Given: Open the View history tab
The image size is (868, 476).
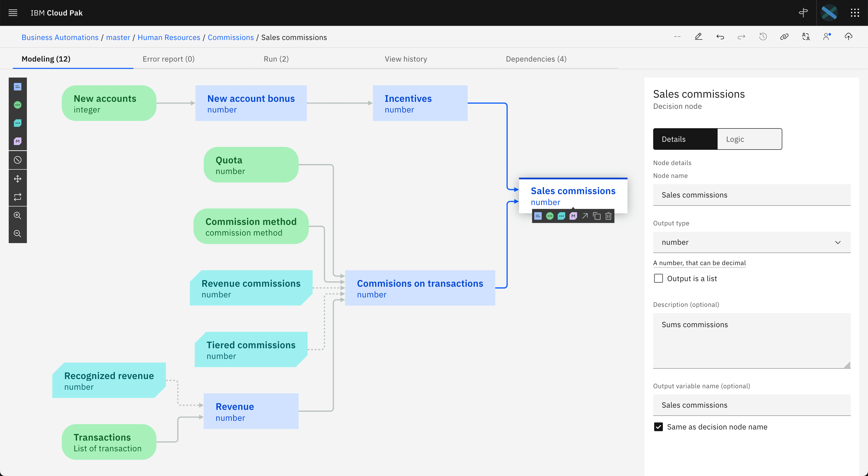Looking at the screenshot, I should pos(406,59).
